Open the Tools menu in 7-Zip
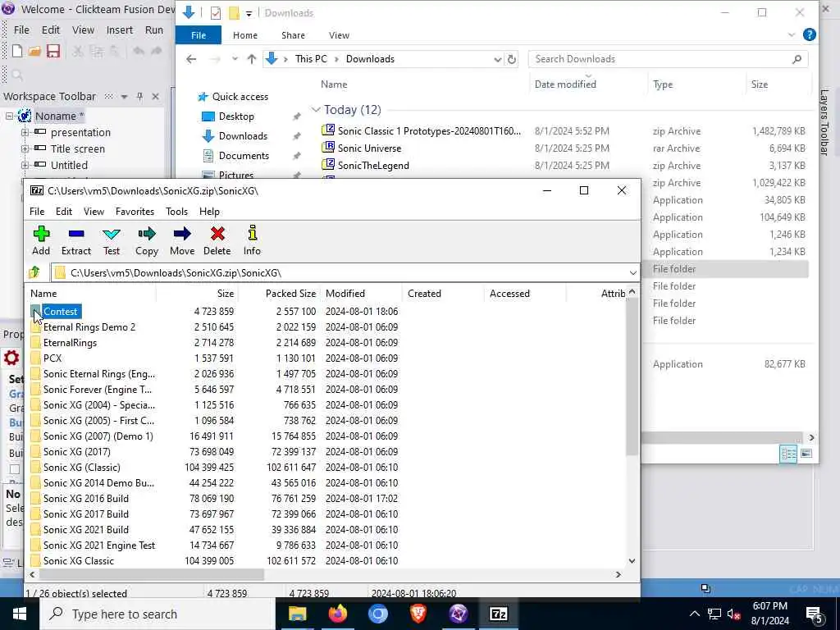840x630 pixels. coord(176,212)
